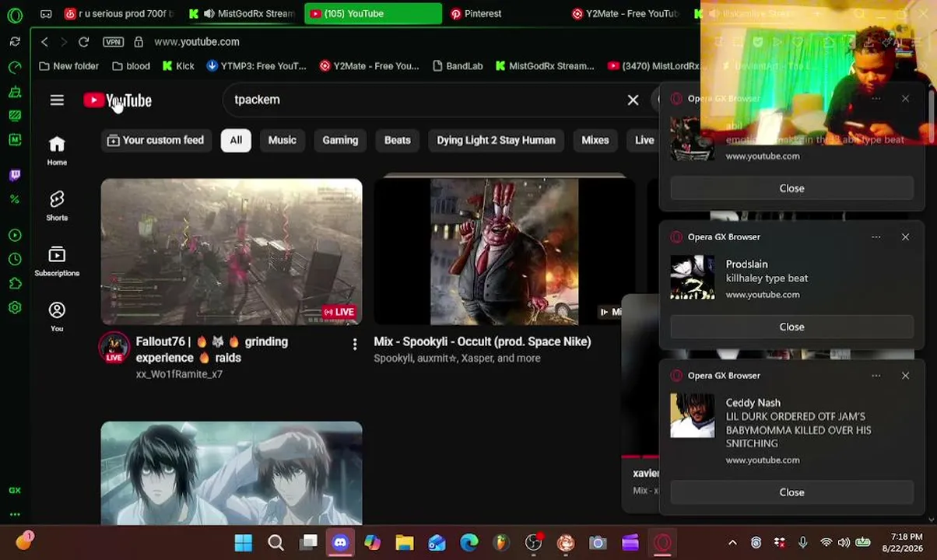937x560 pixels.
Task: Click the YouTube logo
Action: (118, 100)
